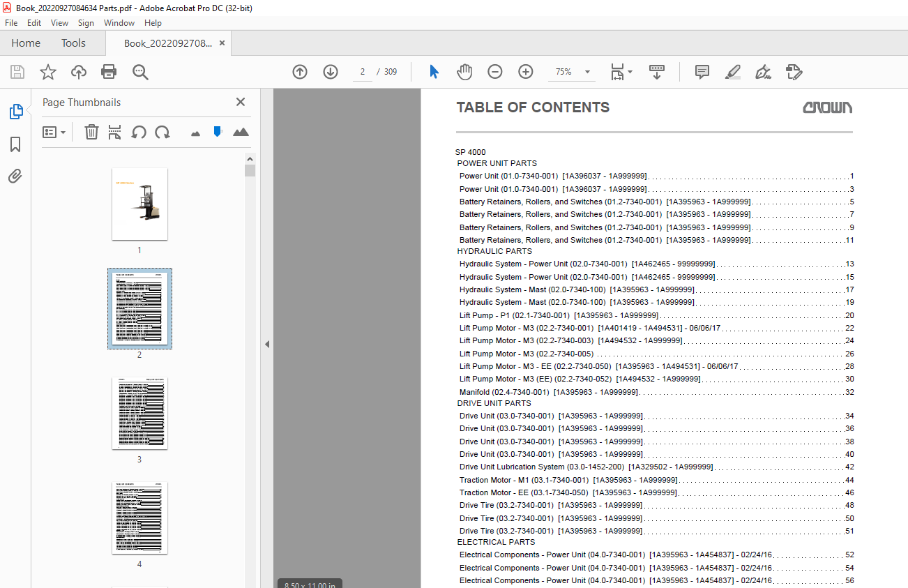Image resolution: width=908 pixels, height=588 pixels.
Task: Click the page number input field
Action: tap(363, 72)
